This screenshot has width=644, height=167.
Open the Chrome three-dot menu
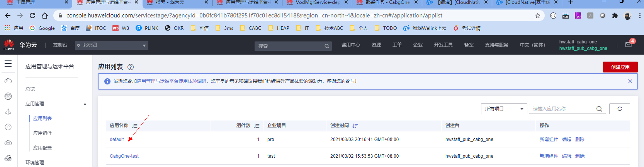[640, 15]
